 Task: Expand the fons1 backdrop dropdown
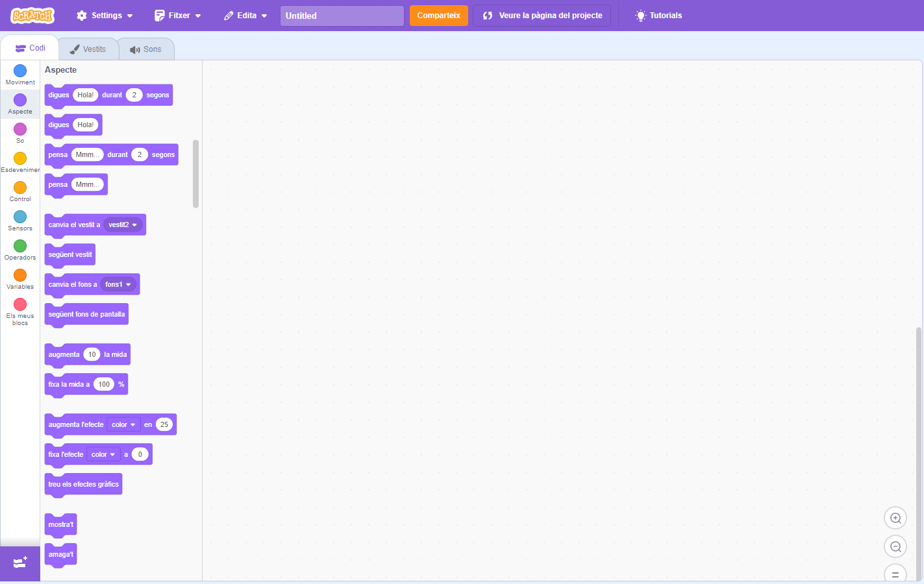[x=118, y=285]
